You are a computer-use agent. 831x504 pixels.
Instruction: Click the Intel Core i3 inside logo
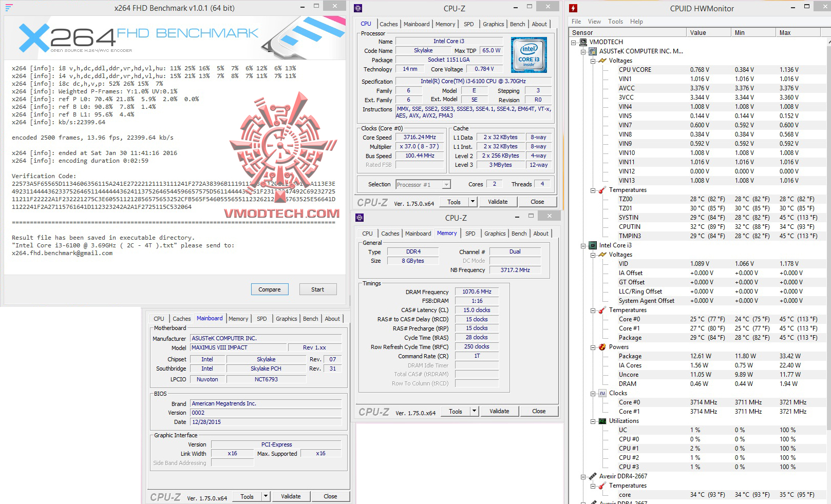pos(529,55)
